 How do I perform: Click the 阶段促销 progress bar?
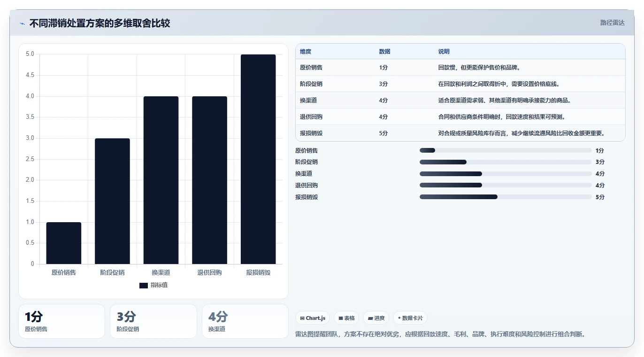pos(506,162)
